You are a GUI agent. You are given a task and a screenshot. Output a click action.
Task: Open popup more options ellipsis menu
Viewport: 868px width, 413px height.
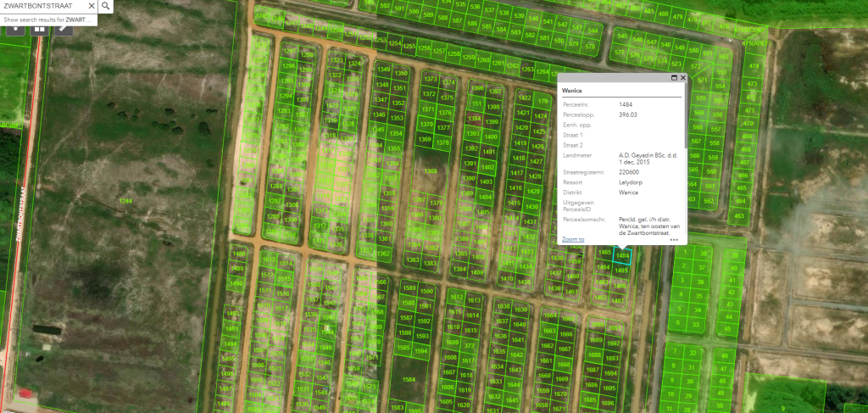pyautogui.click(x=674, y=240)
